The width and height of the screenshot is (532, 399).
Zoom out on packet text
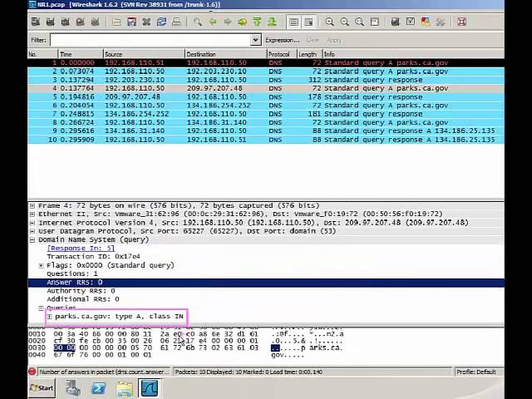coord(345,22)
